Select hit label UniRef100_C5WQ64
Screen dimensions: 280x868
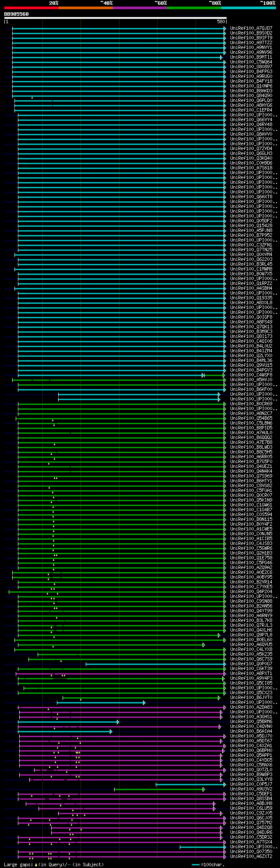251,62
